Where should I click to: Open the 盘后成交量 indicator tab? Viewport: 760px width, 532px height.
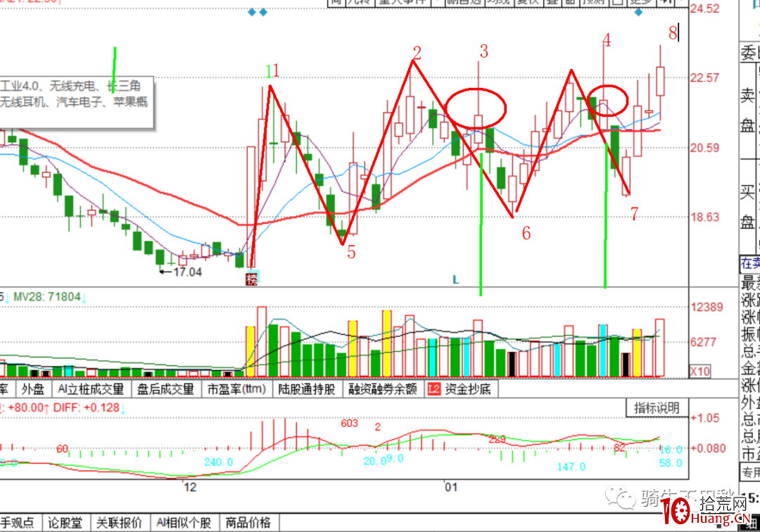pos(165,389)
